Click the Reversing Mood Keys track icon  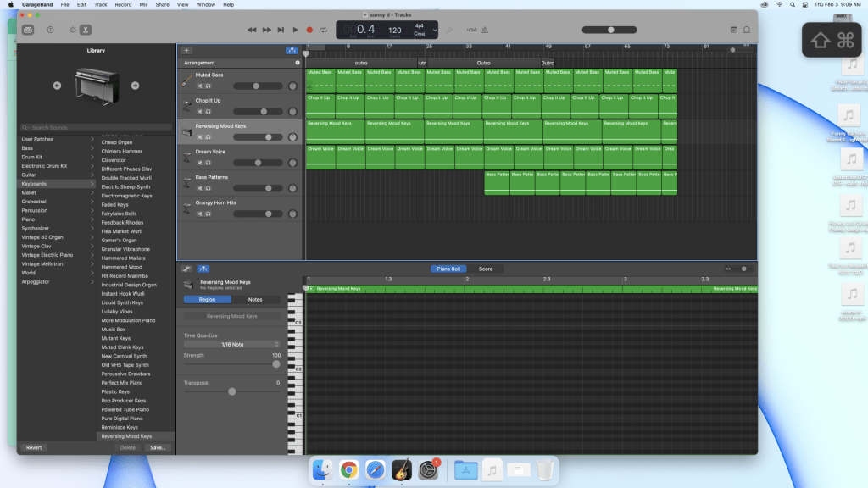[x=186, y=131]
